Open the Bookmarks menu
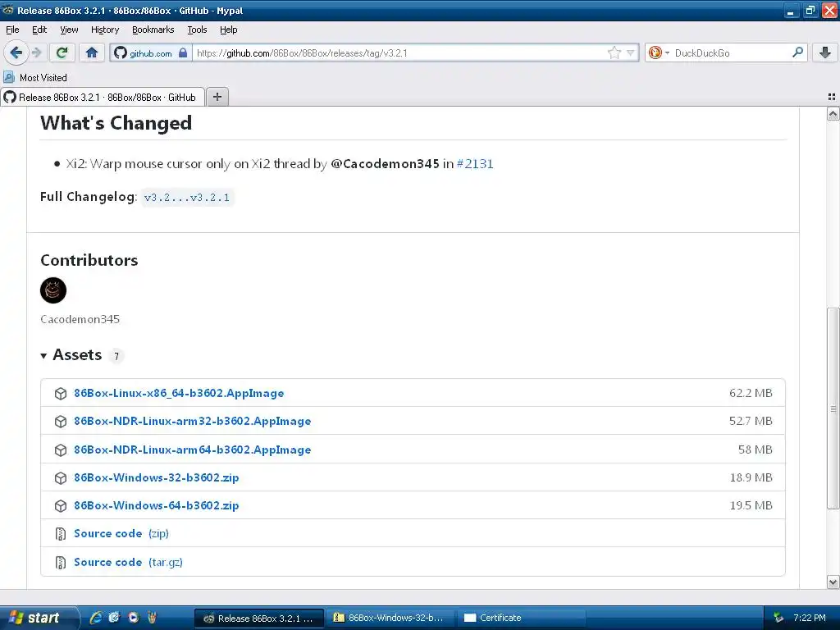Viewport: 840px width, 630px height. coord(153,30)
